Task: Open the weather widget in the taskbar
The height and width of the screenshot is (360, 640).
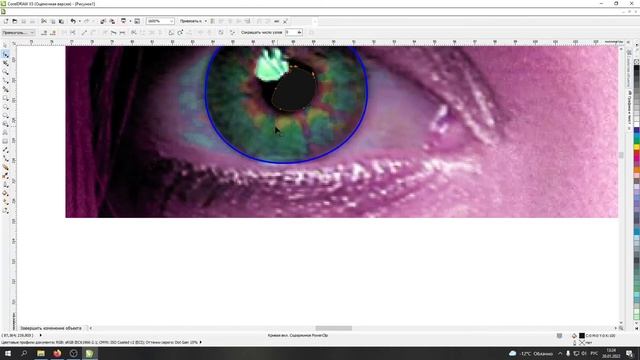Action: tap(531, 353)
